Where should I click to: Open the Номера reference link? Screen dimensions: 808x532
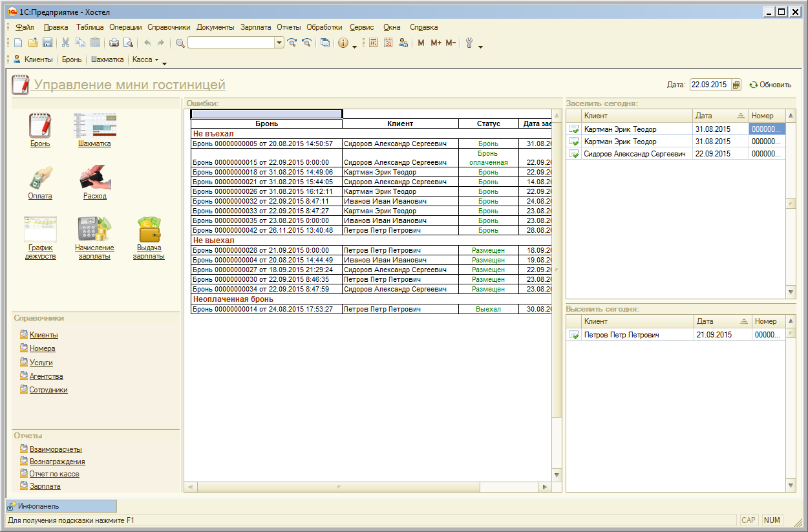click(42, 349)
